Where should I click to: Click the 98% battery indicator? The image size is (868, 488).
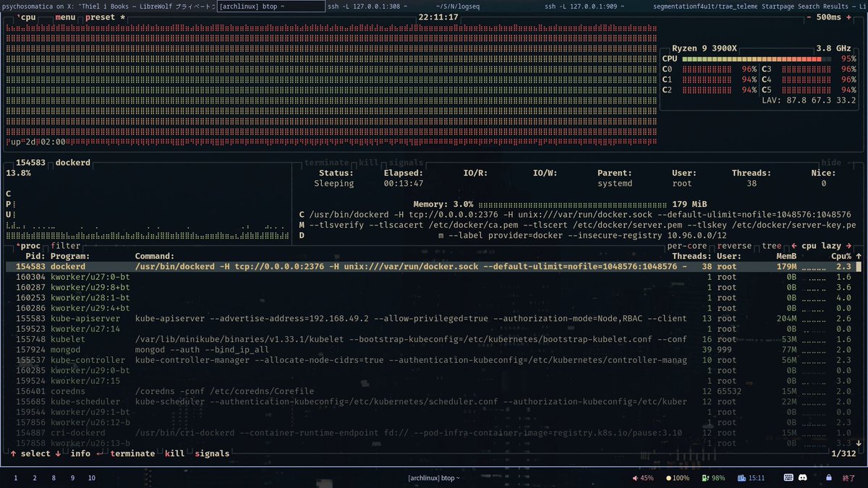click(x=714, y=478)
